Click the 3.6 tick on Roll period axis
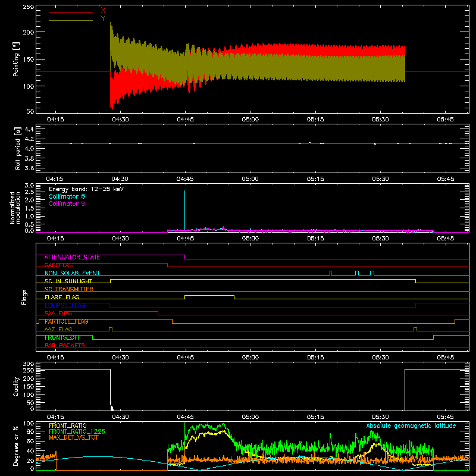 click(29, 168)
